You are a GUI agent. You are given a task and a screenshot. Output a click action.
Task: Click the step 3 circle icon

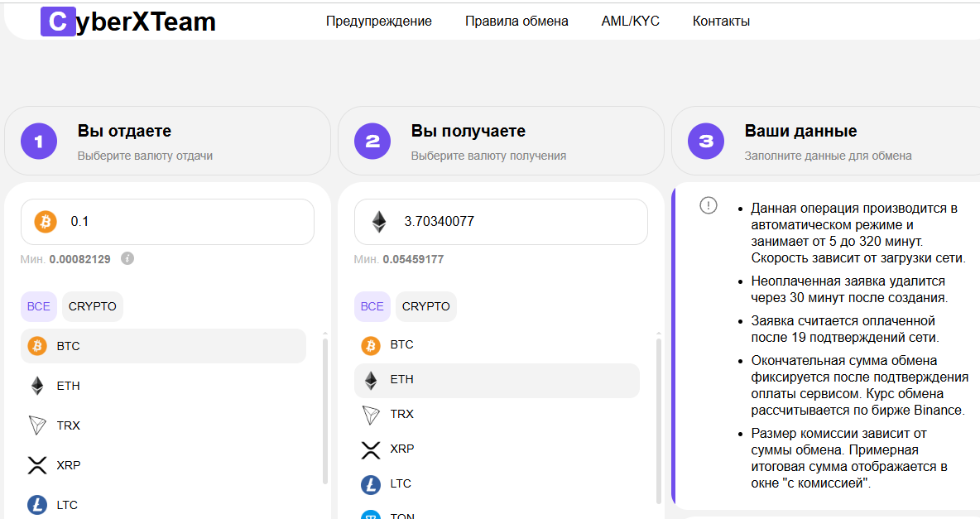[706, 142]
